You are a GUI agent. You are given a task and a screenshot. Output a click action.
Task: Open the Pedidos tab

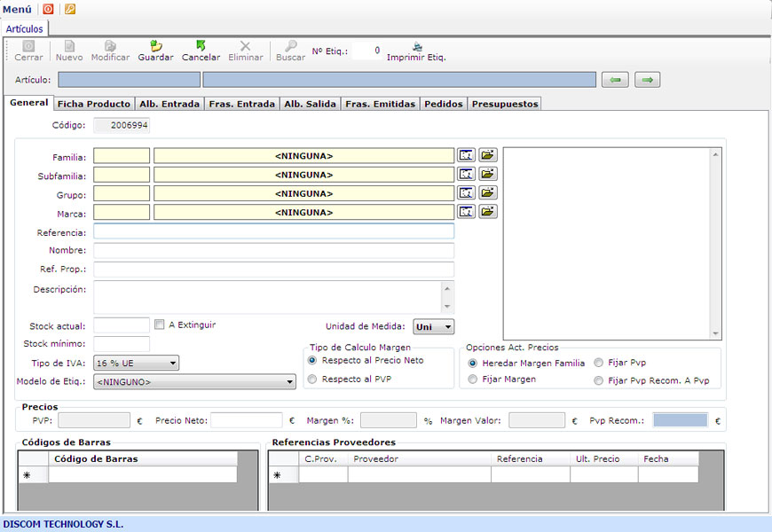tap(443, 104)
